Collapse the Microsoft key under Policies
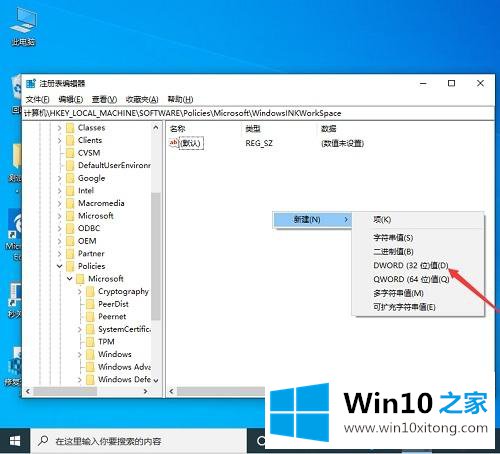The width and height of the screenshot is (500, 454). [x=69, y=279]
